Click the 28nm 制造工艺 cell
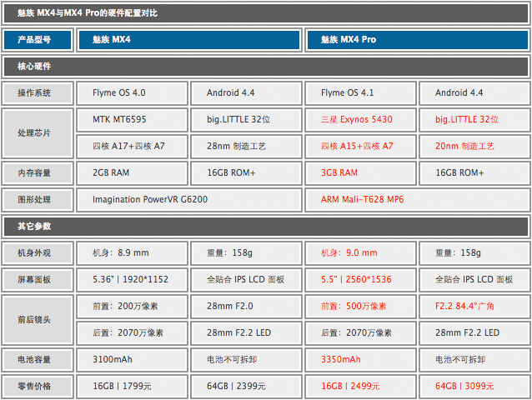This screenshot has width=532, height=400. point(246,147)
